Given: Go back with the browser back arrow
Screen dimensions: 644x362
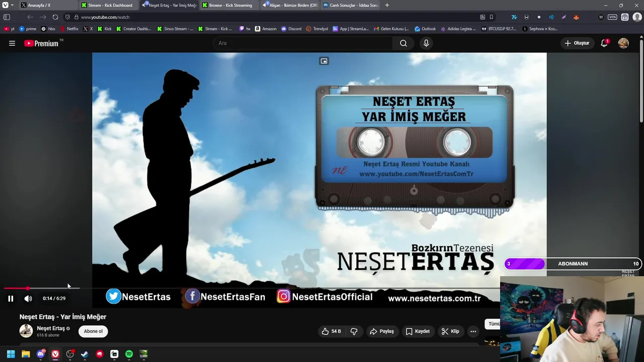Looking at the screenshot, I should pos(30,17).
